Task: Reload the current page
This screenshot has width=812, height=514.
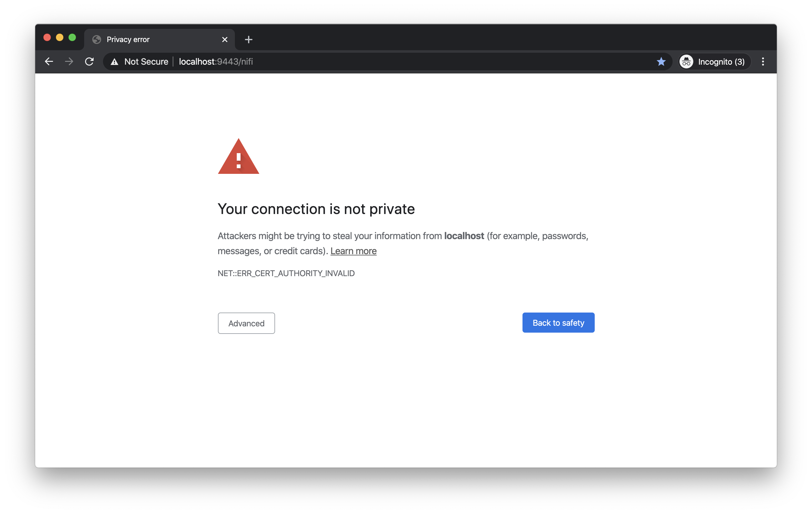Action: (x=89, y=62)
